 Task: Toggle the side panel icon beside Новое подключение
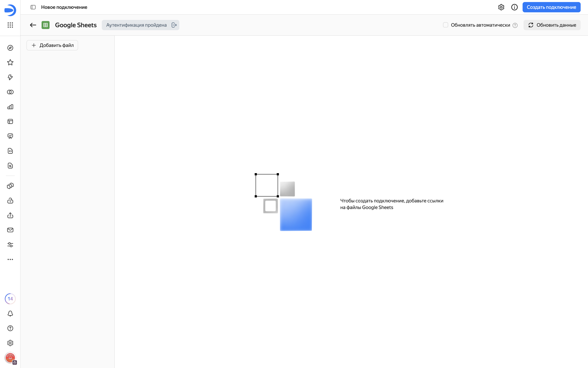(33, 7)
